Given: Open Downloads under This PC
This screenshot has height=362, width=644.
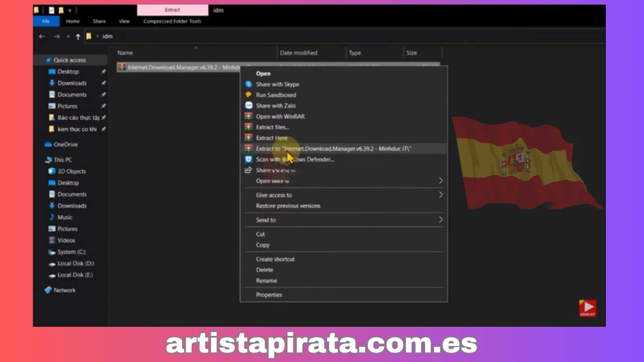Looking at the screenshot, I should (x=72, y=206).
